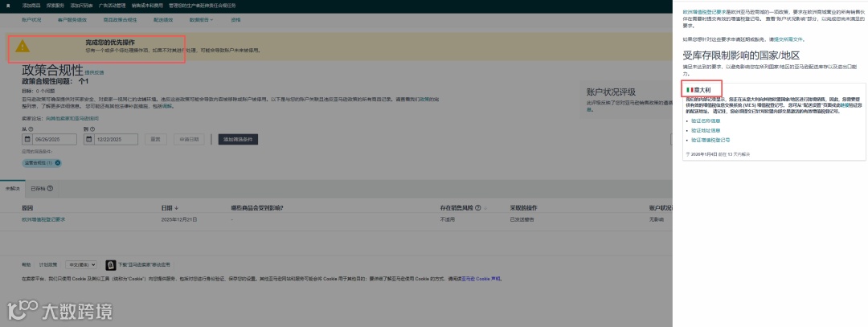Viewport: 868px width, 327px height.
Task: Open 销售成本和费用 in the top bar
Action: pos(147,5)
